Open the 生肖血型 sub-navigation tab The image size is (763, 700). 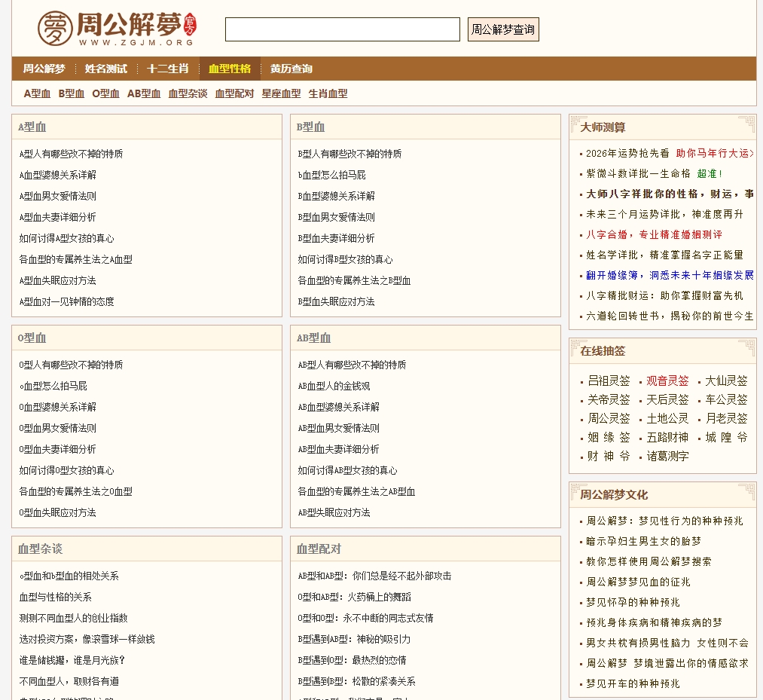(x=328, y=94)
